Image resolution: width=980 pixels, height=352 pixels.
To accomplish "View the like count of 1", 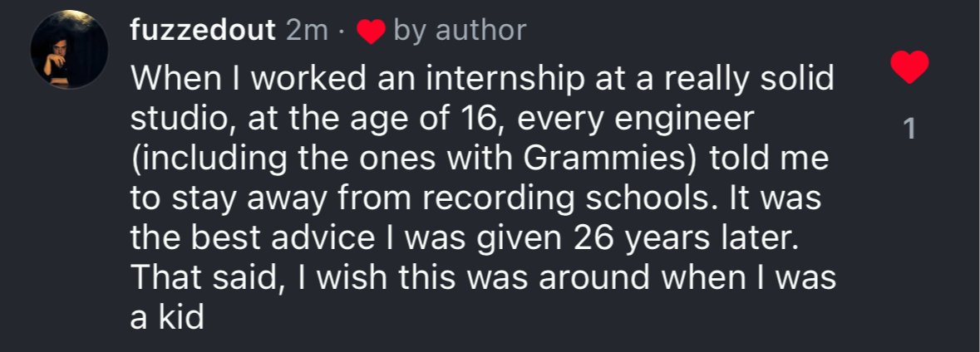I will click(x=909, y=130).
